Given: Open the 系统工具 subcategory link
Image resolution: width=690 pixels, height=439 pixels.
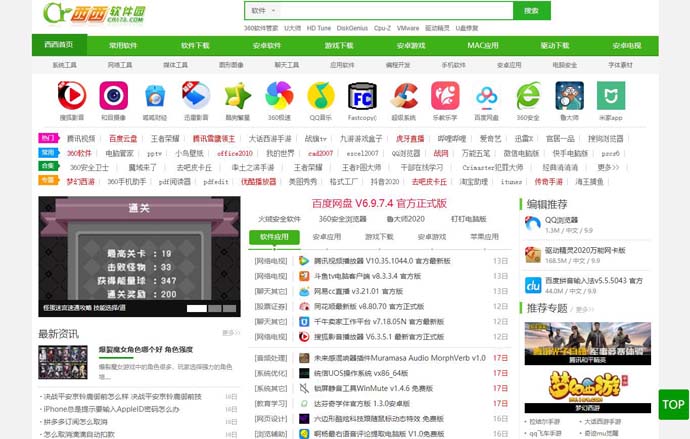Looking at the screenshot, I should click(x=64, y=65).
